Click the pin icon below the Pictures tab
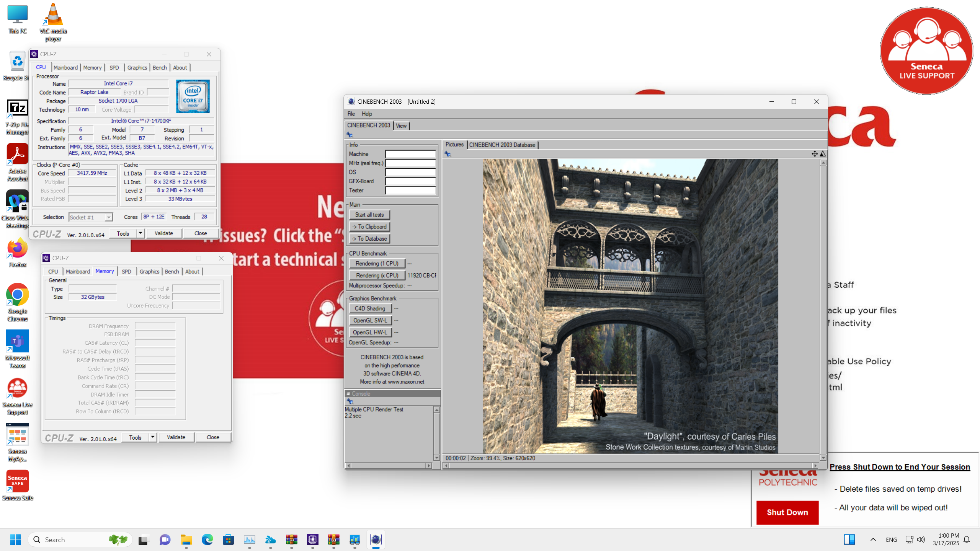 pos(448,154)
